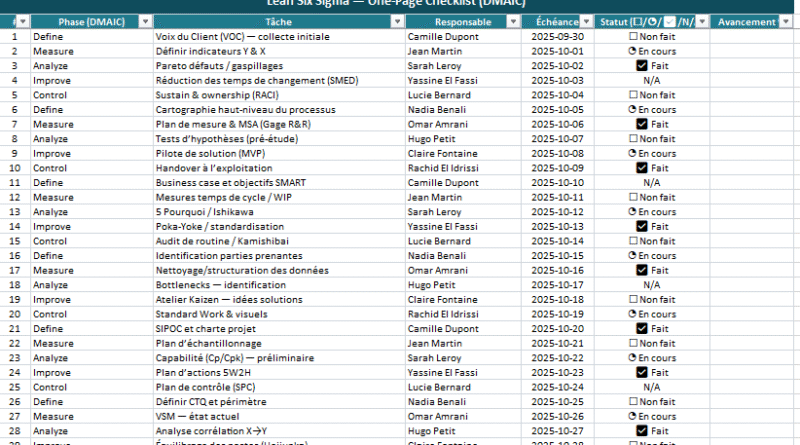
Task: Click the checked Fait icon for SIPOC et charte projet
Action: coord(641,329)
